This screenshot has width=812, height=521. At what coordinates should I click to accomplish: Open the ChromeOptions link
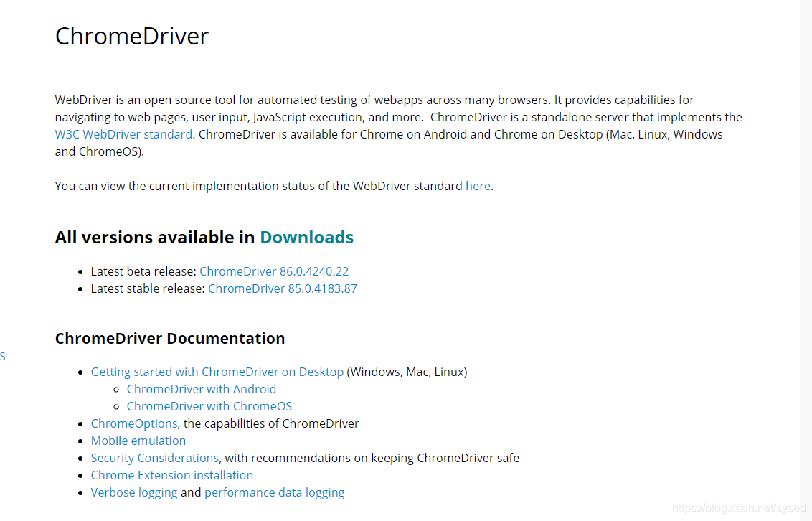(x=134, y=423)
